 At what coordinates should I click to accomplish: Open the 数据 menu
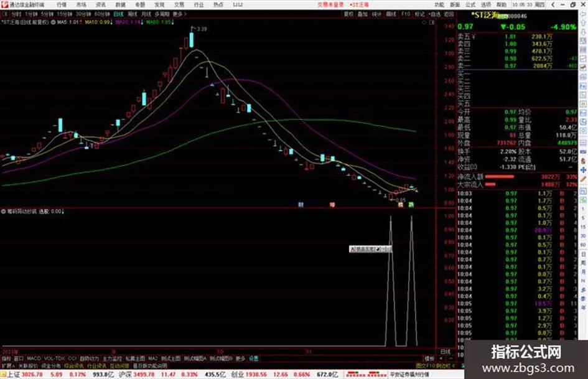click(x=120, y=4)
